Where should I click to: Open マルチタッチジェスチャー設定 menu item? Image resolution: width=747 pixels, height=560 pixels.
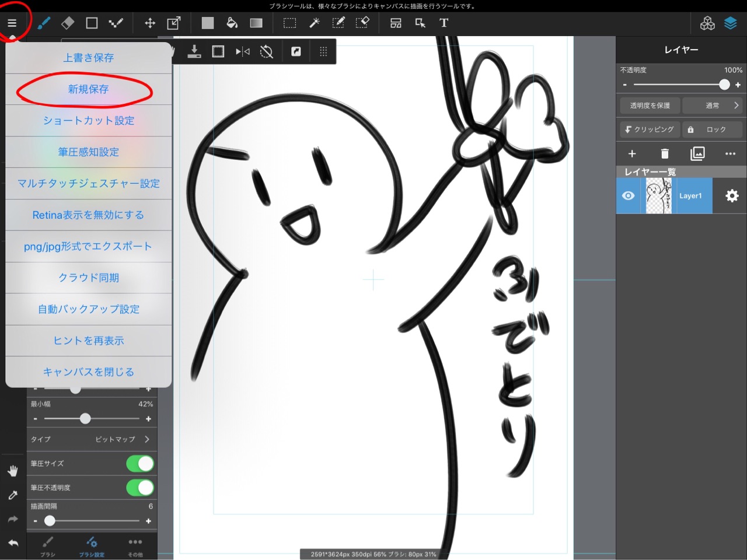click(x=89, y=184)
